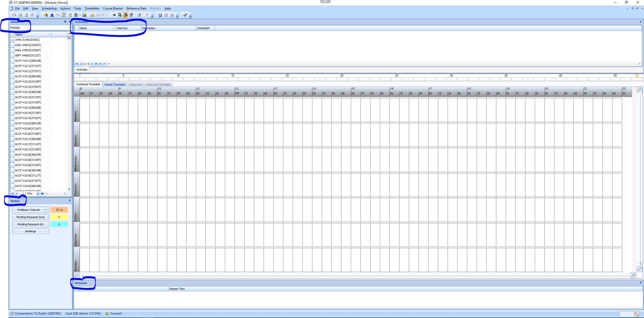Screen dimensions: 644x318
Task: Click the calendar grid toolbar icon
Action: point(64,15)
